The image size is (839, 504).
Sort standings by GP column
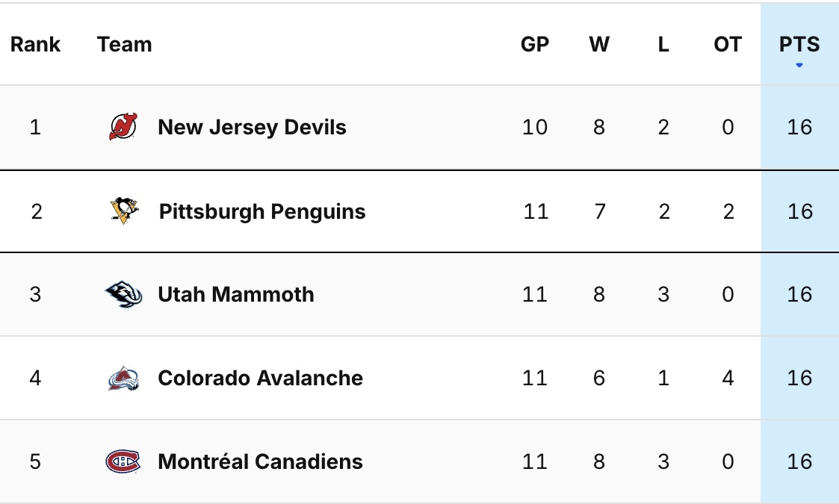535,45
